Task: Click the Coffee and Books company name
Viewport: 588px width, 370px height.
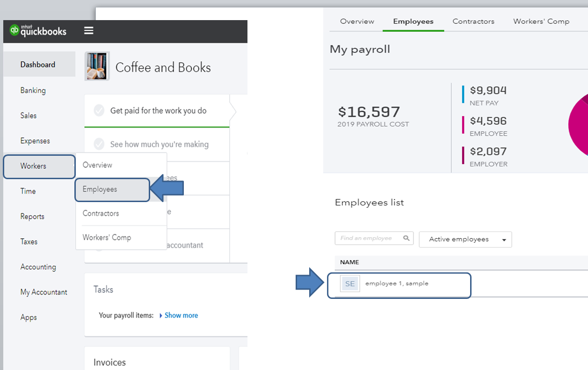Action: point(163,67)
